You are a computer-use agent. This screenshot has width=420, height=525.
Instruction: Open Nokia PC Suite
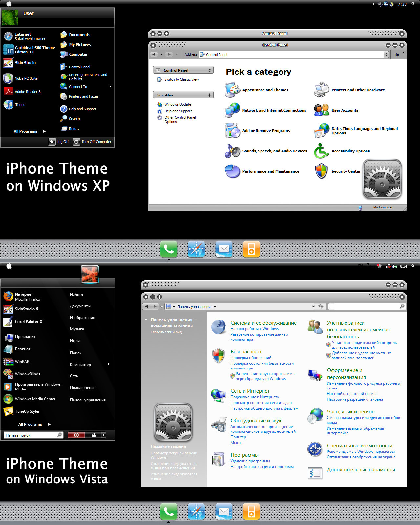tap(21, 78)
